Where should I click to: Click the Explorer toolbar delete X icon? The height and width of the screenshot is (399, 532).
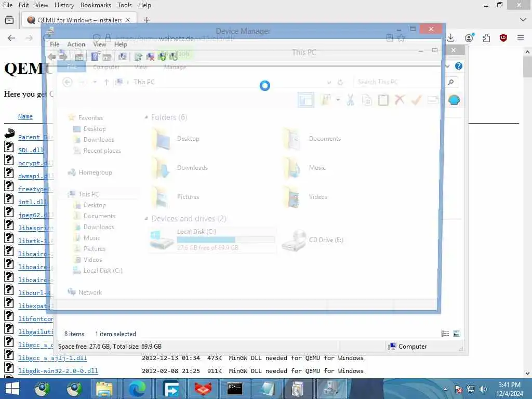400,100
